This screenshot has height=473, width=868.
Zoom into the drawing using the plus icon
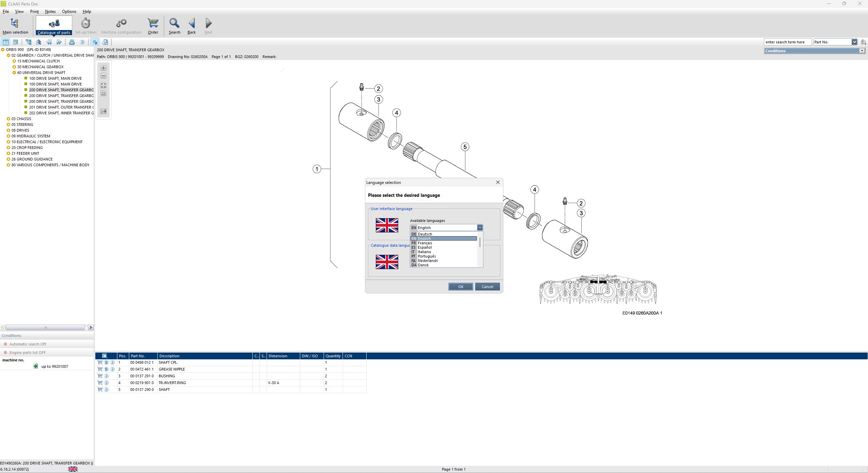tap(103, 68)
